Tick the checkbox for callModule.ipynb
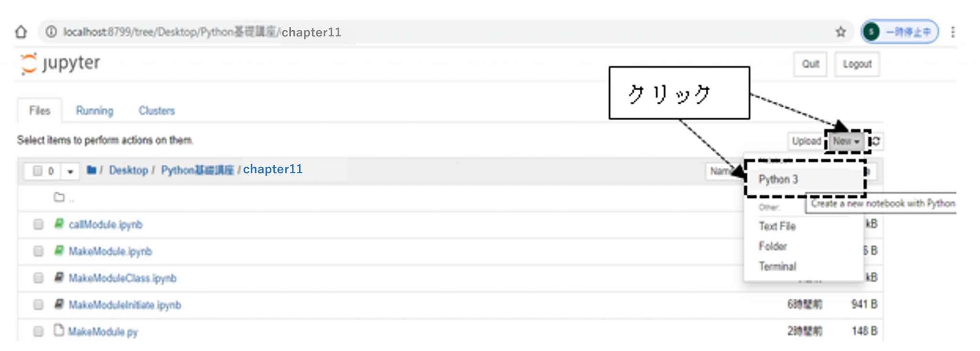The image size is (980, 351). (38, 225)
